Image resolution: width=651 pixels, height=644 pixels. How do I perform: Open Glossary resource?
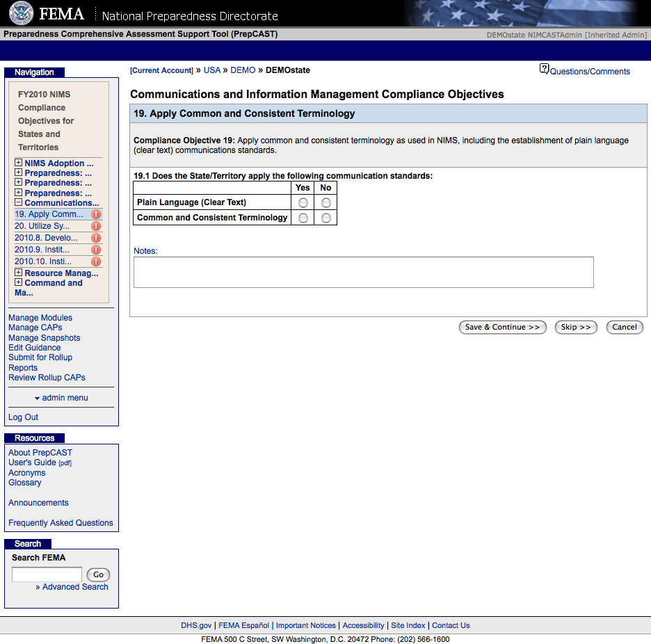[25, 483]
